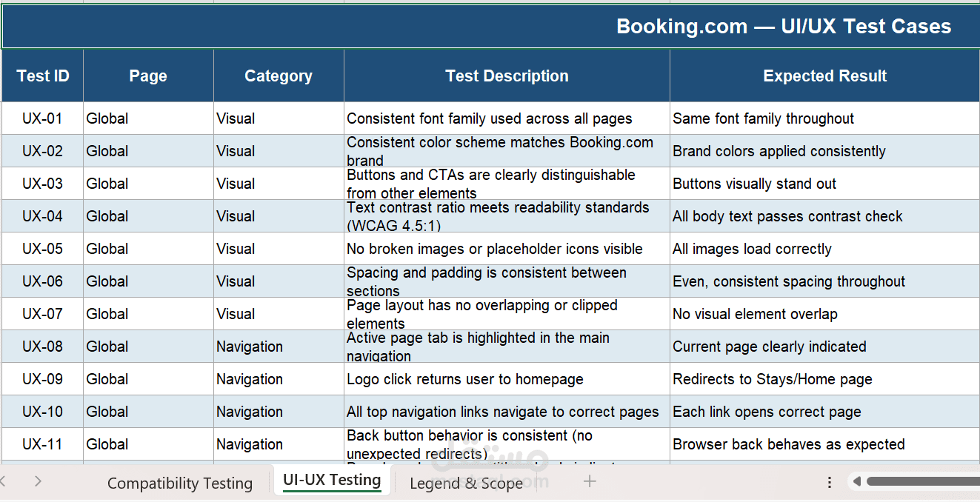This screenshot has height=502, width=980.
Task: Select 'Buttons visually stand out' cell
Action: (824, 184)
